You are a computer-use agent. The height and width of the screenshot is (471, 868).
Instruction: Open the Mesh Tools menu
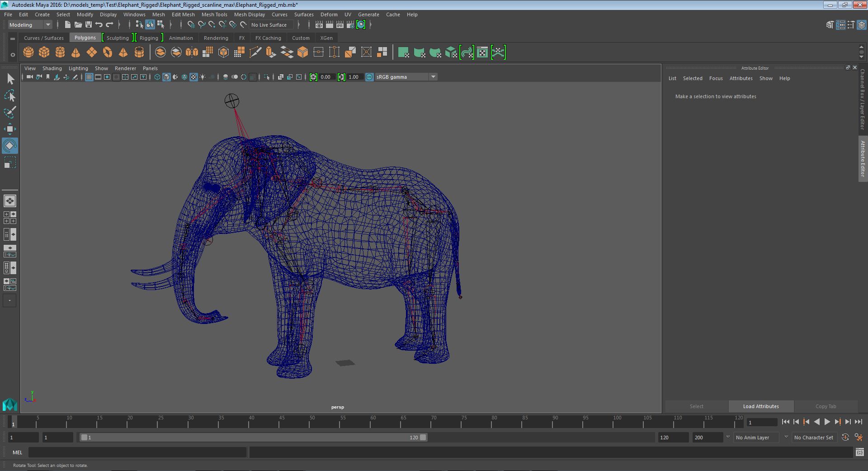click(214, 14)
